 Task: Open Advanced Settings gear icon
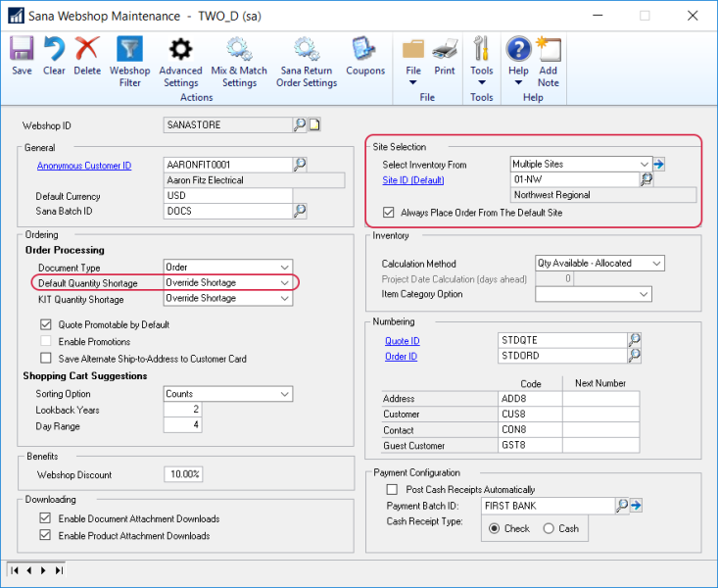pos(180,49)
